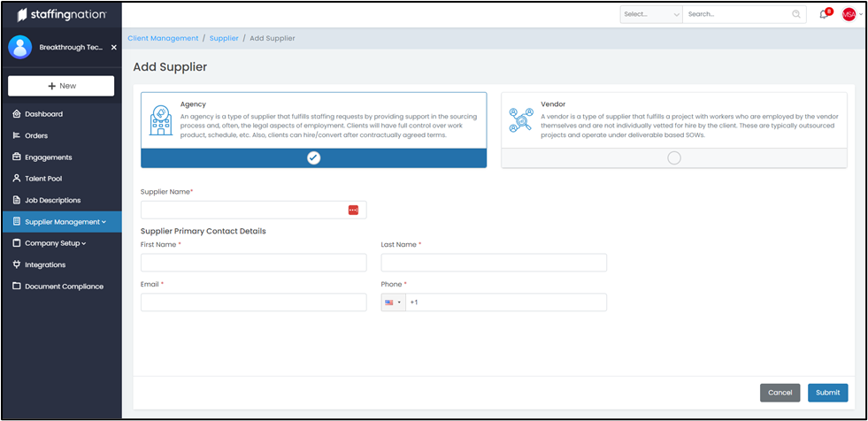Expand the Supplier Management menu
The width and height of the screenshot is (868, 421).
coord(61,221)
